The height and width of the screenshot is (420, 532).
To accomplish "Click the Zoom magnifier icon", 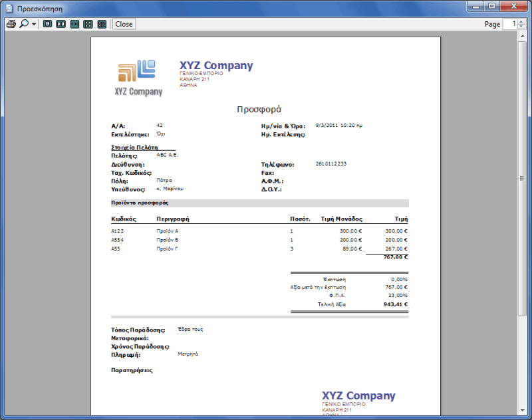I will point(24,24).
